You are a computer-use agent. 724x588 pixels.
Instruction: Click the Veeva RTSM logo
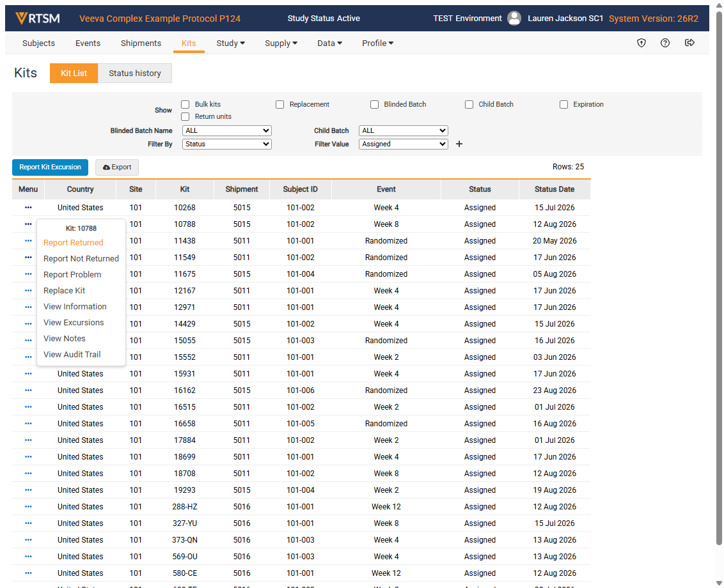pyautogui.click(x=37, y=19)
